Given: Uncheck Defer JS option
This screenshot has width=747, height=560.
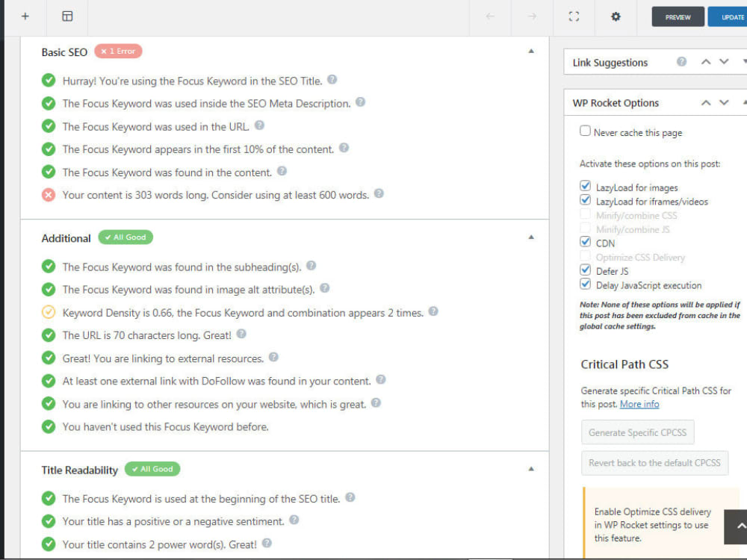Looking at the screenshot, I should (585, 270).
